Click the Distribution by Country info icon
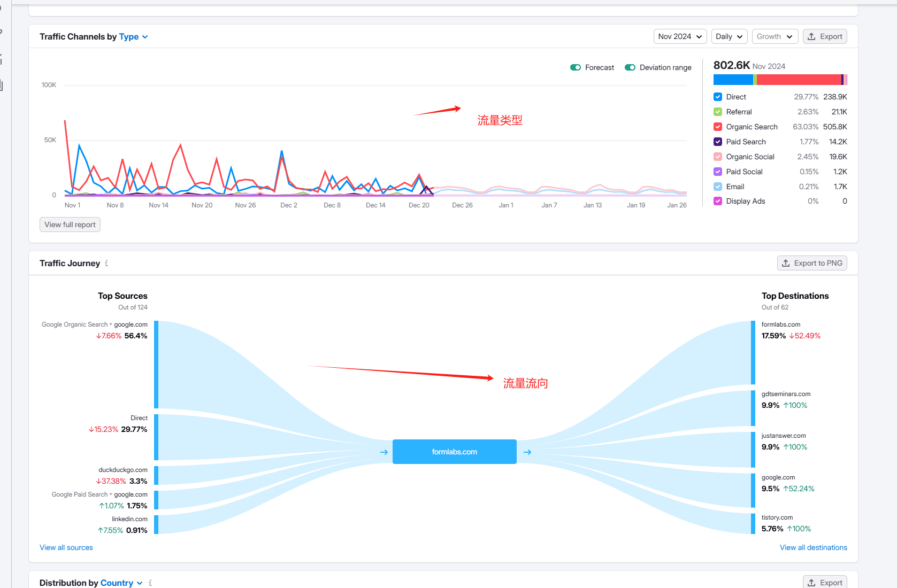Image resolution: width=897 pixels, height=588 pixels. pyautogui.click(x=150, y=583)
